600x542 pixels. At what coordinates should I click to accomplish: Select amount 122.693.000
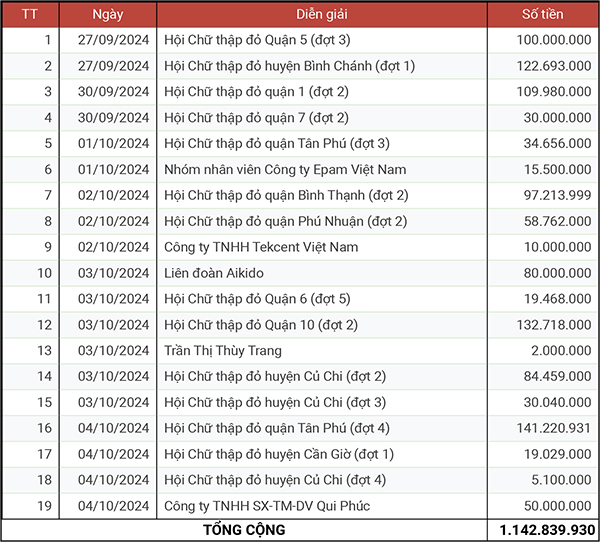click(x=554, y=66)
